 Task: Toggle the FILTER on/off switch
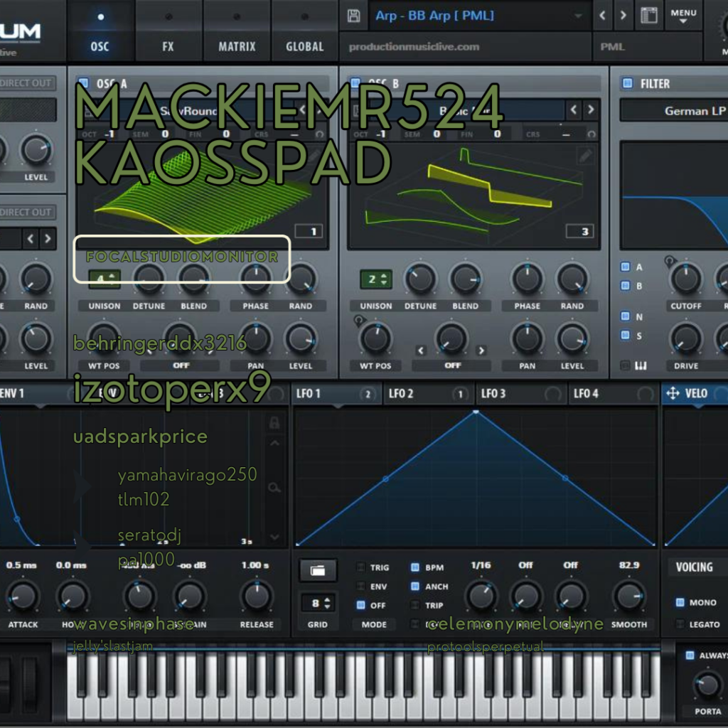click(x=627, y=83)
